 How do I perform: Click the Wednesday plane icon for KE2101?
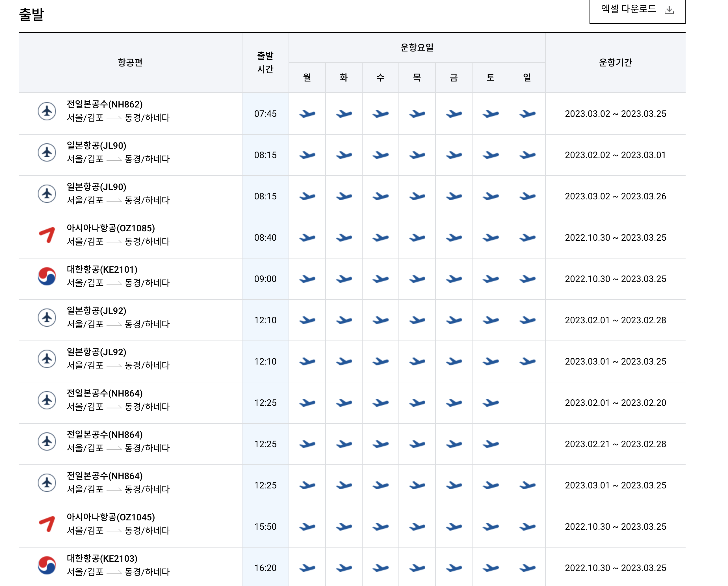(380, 279)
